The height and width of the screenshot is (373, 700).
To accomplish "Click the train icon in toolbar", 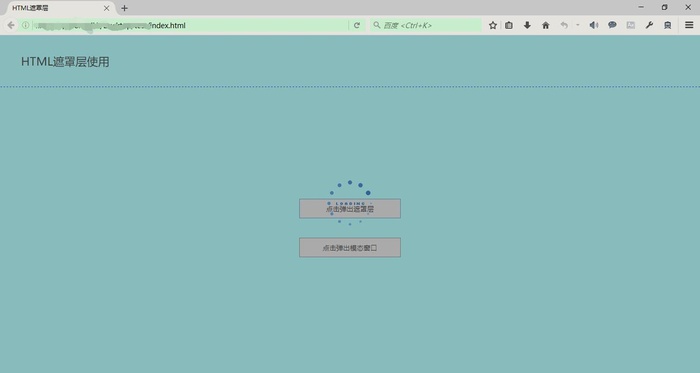I will (667, 25).
